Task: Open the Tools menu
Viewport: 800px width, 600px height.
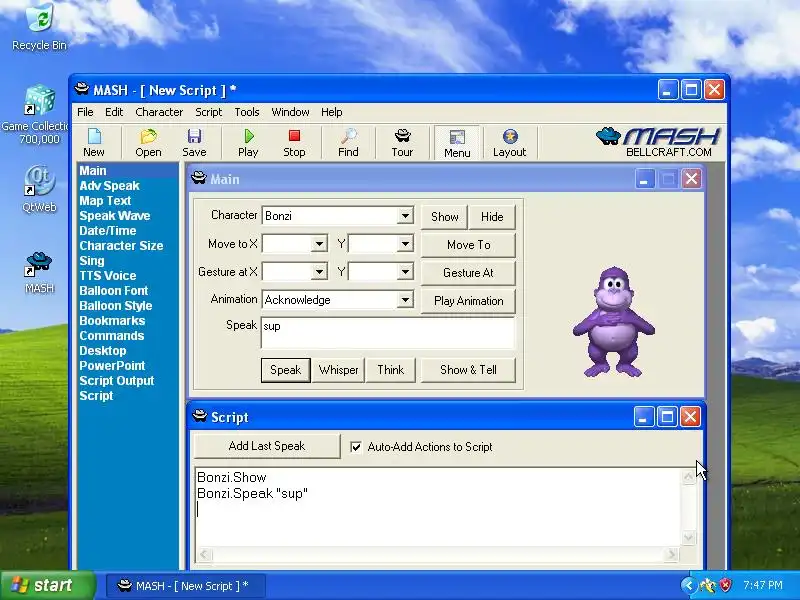Action: [x=247, y=112]
